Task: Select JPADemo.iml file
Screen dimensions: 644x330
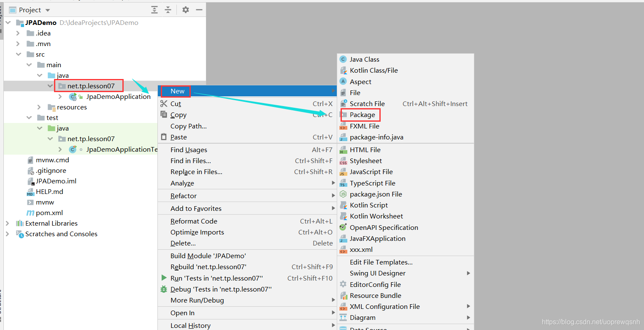Action: 56,181
